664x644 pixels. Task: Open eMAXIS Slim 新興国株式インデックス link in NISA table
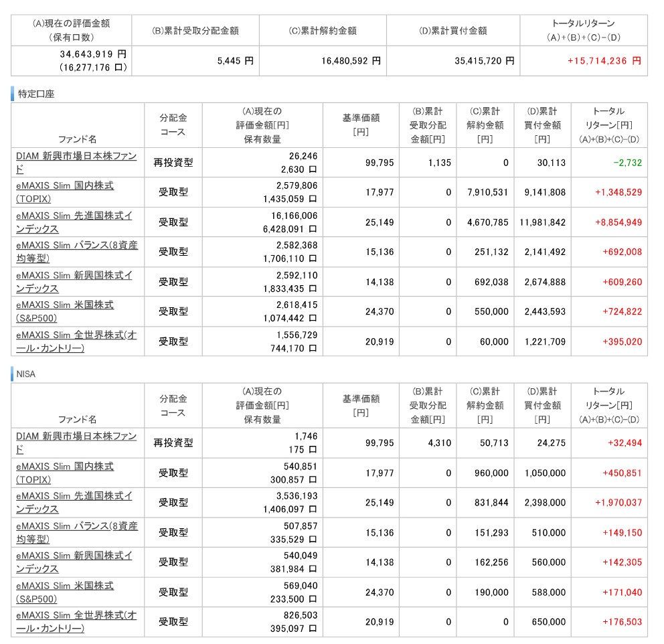pos(74,562)
